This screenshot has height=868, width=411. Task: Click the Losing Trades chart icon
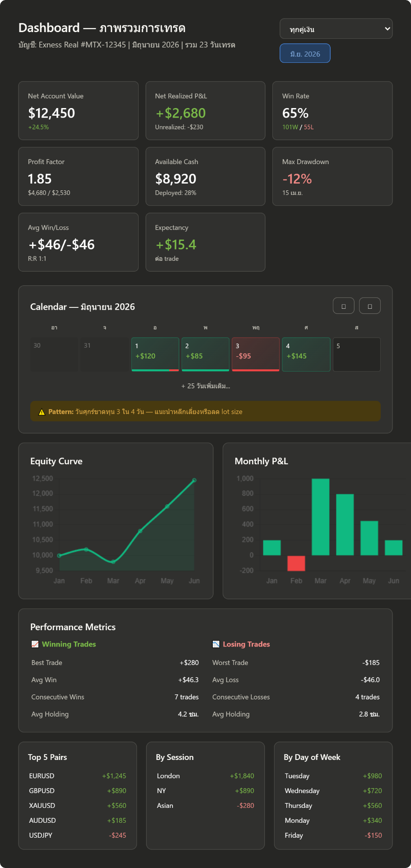216,644
